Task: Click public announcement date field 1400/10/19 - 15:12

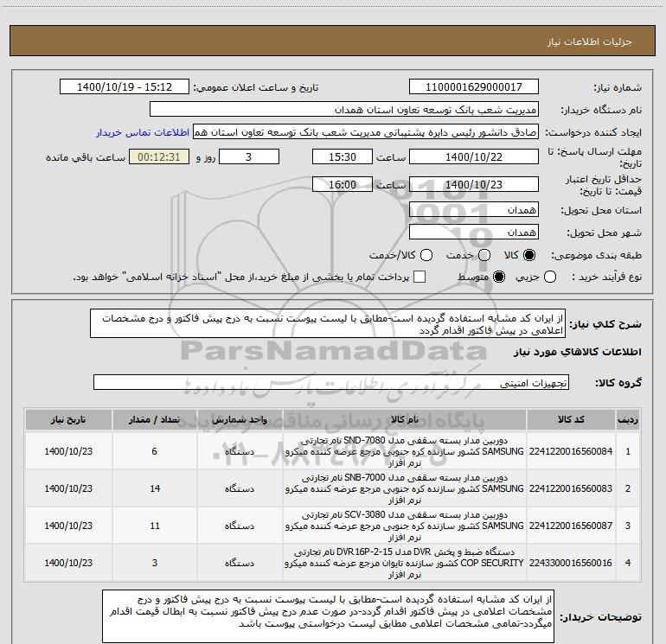Action: [x=125, y=87]
